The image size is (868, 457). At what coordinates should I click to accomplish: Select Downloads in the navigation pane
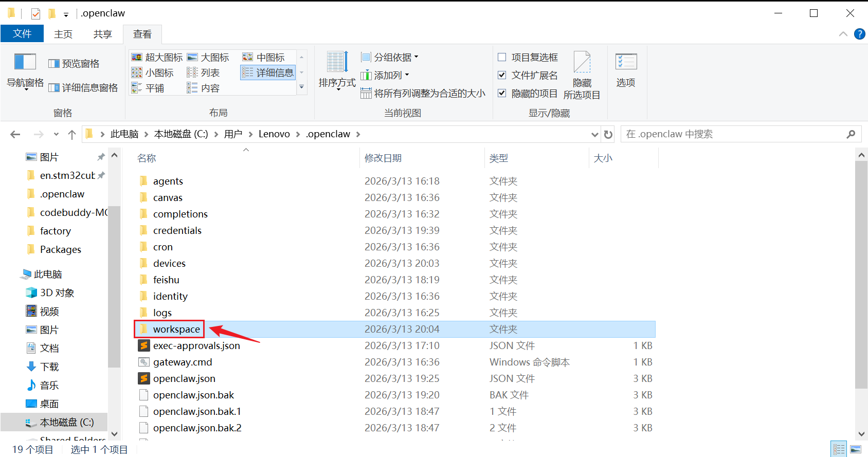point(49,367)
